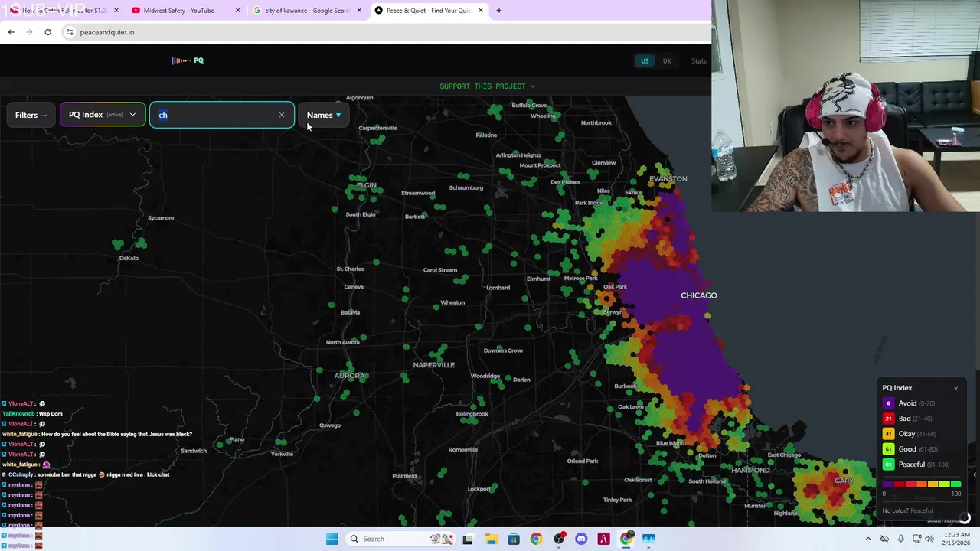980x551 pixels.
Task: Launch Microsoft Store from the taskbar
Action: coord(513,539)
